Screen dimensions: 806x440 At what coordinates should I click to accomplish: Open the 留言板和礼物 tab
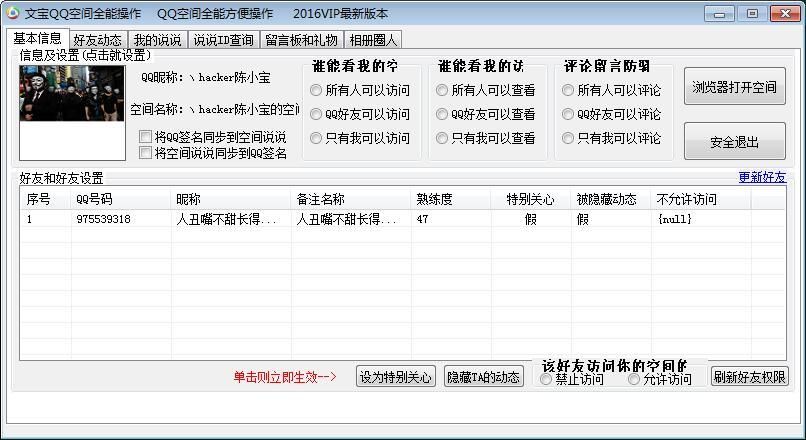(x=302, y=40)
